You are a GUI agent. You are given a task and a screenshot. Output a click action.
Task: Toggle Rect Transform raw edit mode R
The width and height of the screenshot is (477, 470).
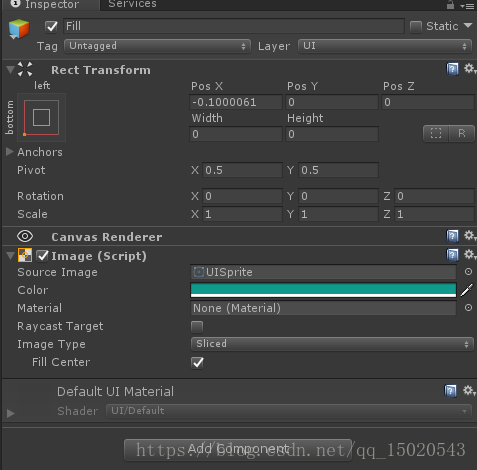[462, 134]
